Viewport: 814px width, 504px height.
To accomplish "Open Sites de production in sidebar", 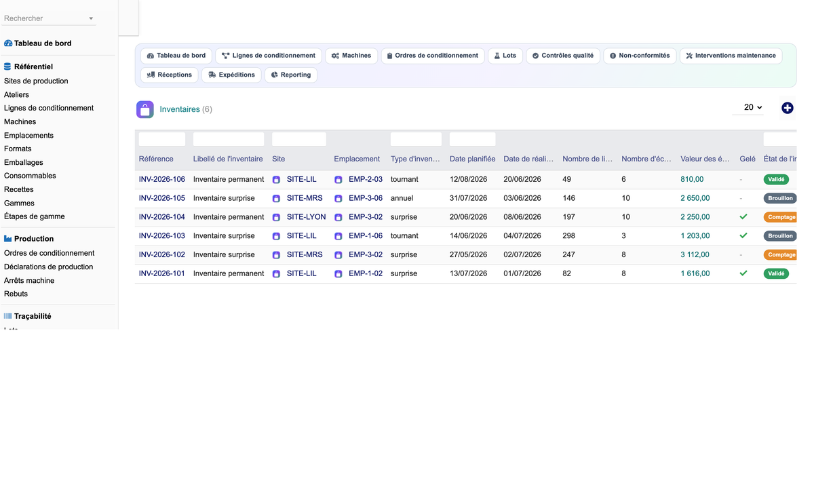I will (36, 81).
